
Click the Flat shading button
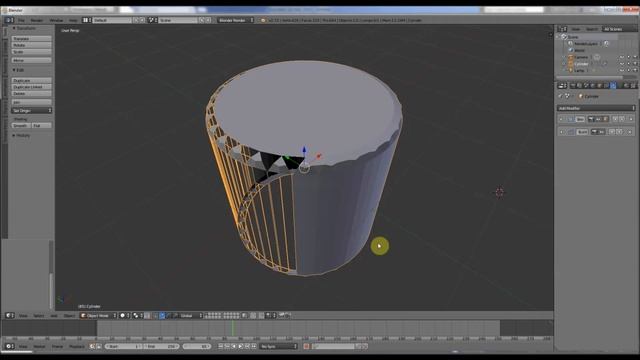point(42,125)
